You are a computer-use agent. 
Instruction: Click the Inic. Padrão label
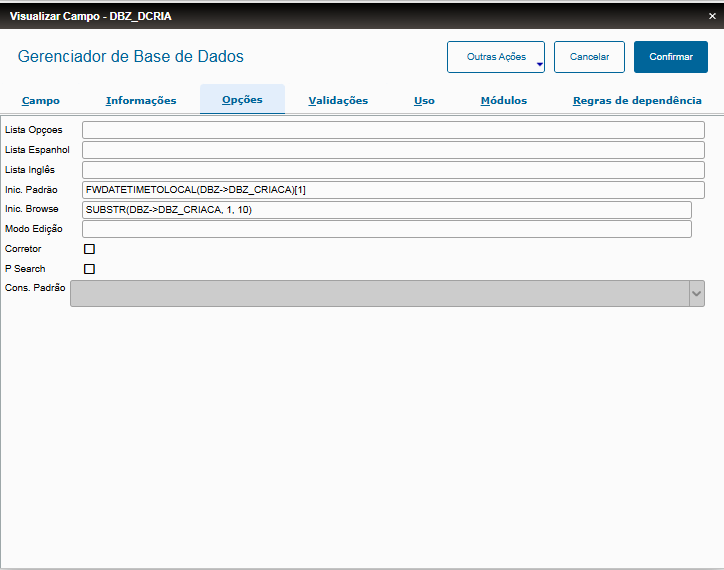point(31,189)
